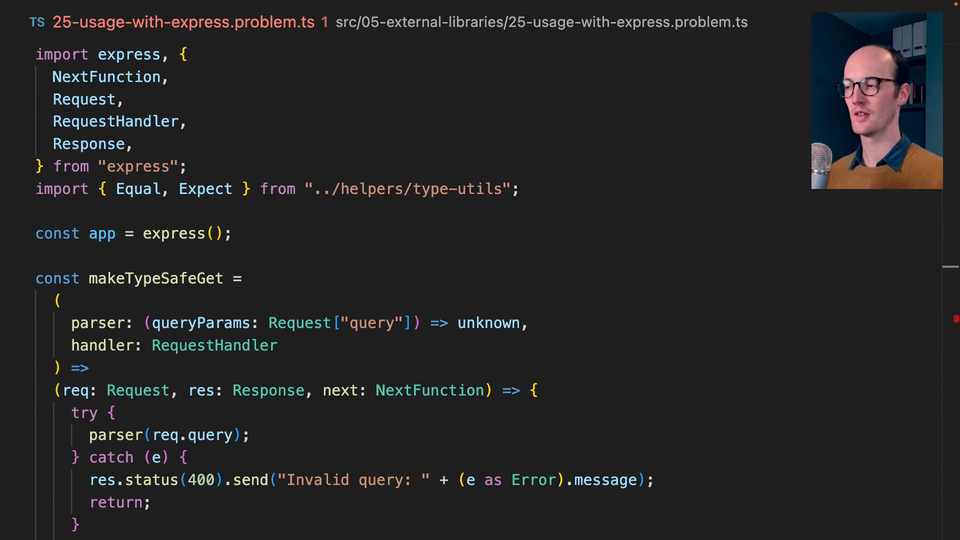Place cursor on the "Invalid query: " string
Image resolution: width=960 pixels, height=540 pixels.
click(354, 480)
